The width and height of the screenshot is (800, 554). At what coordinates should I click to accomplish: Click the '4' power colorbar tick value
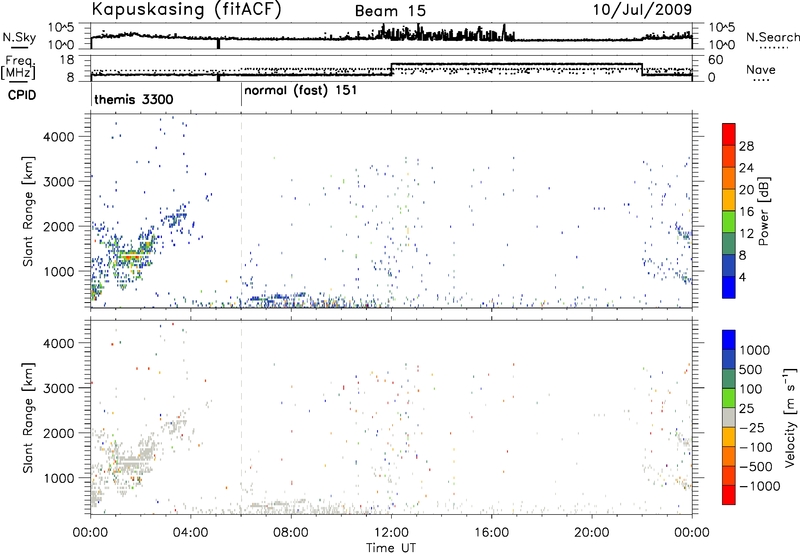click(x=742, y=278)
